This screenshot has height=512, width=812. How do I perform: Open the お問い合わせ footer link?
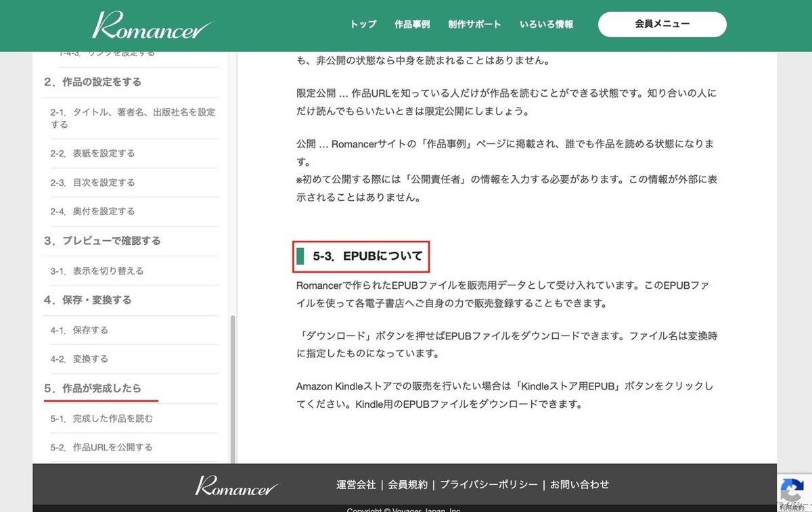click(x=579, y=484)
